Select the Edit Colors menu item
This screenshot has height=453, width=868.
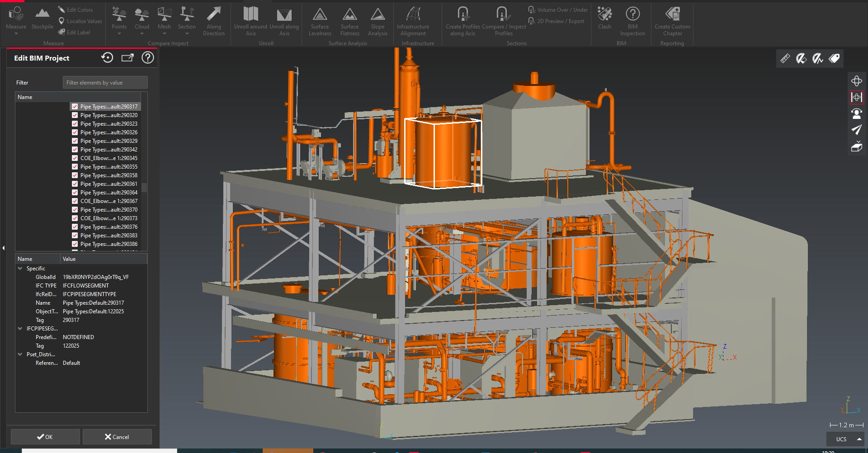(x=79, y=10)
